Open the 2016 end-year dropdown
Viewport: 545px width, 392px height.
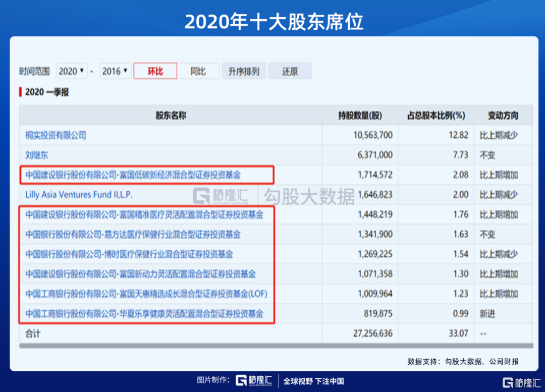tap(116, 71)
